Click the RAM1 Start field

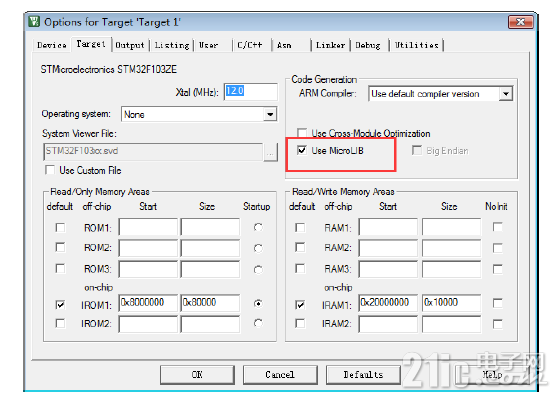[x=388, y=227]
